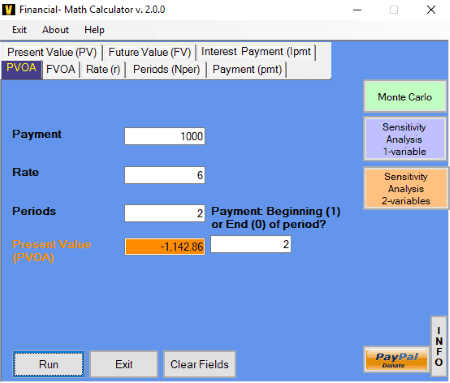Screen dimensions: 450x383
Task: Click the Rate label text
Action: coord(26,172)
